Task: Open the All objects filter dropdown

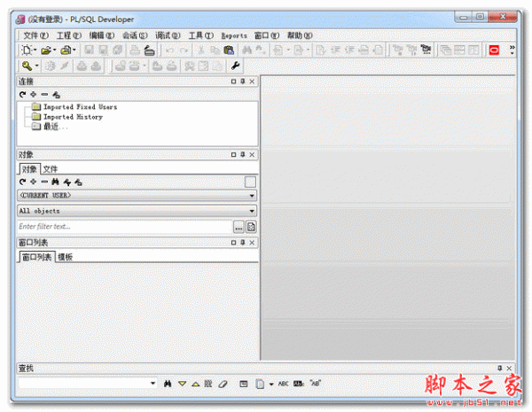Action: (x=252, y=211)
